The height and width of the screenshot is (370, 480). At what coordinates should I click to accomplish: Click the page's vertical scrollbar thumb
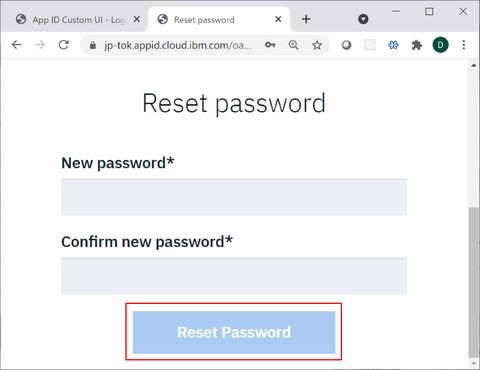point(473,282)
